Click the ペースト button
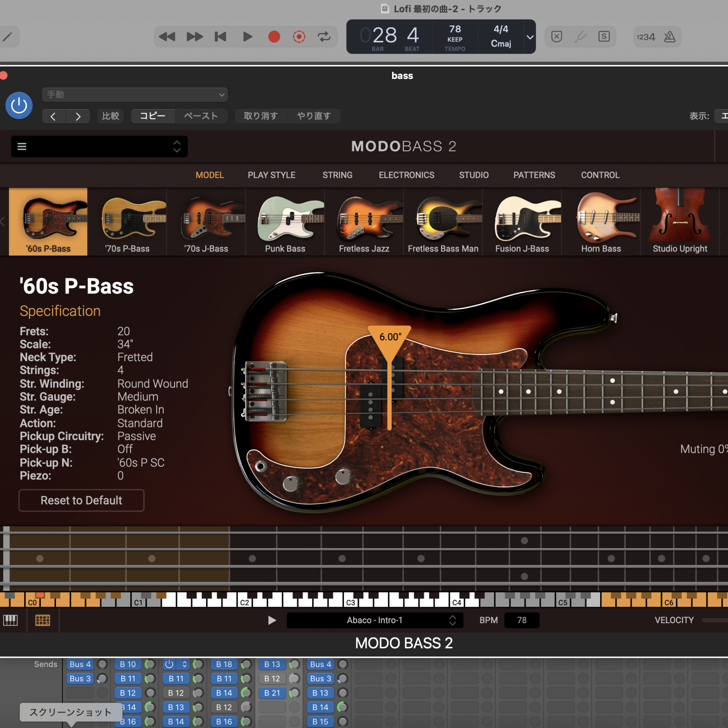This screenshot has height=728, width=728. tap(201, 116)
